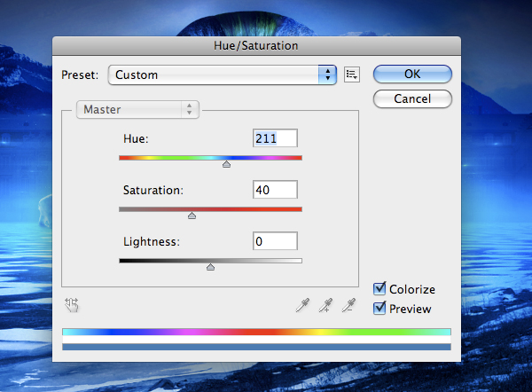
Task: Open the Preset dropdown showing Custom
Action: pyautogui.click(x=223, y=74)
